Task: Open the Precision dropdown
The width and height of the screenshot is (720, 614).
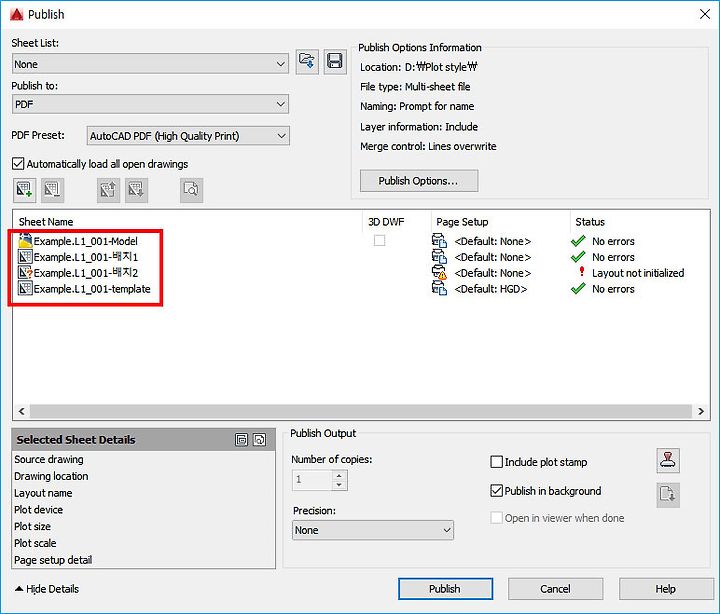Action: point(373,530)
